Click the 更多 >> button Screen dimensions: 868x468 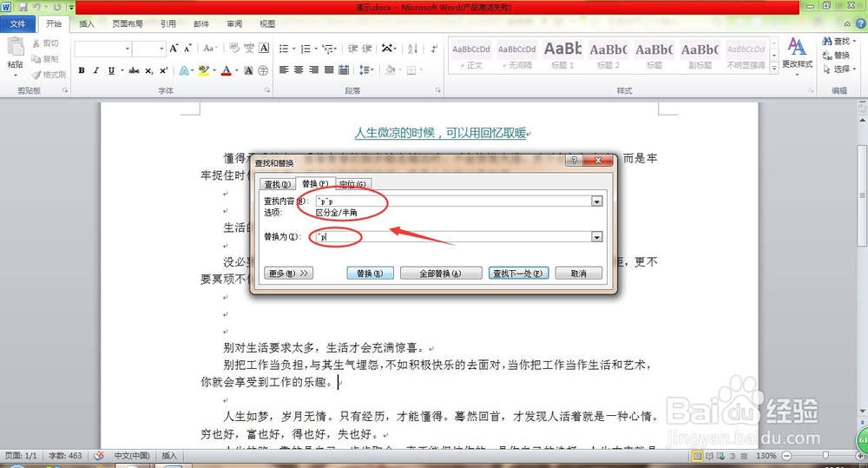click(288, 274)
